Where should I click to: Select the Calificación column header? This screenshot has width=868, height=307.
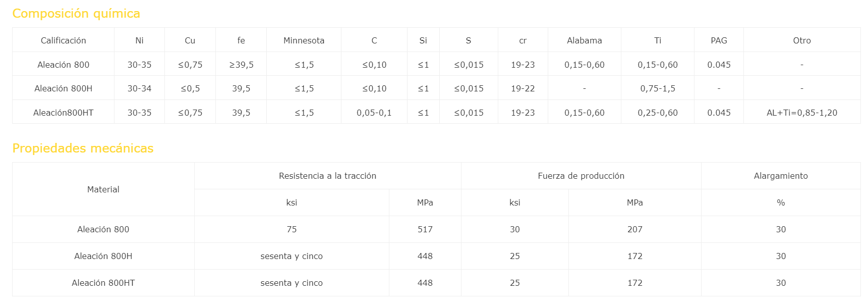[x=64, y=40]
